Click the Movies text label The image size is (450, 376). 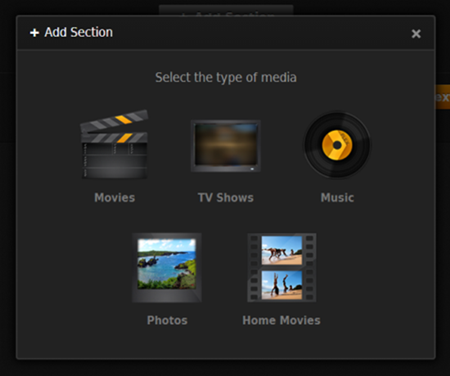115,198
